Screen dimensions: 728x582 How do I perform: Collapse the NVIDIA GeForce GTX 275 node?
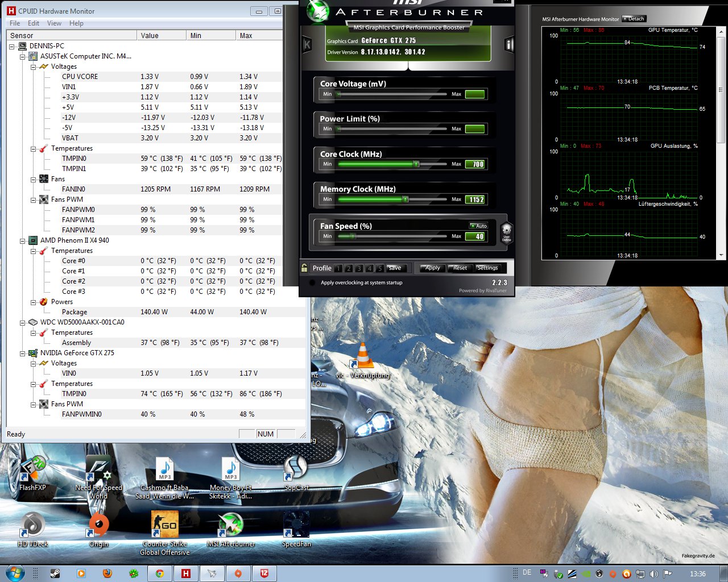23,353
